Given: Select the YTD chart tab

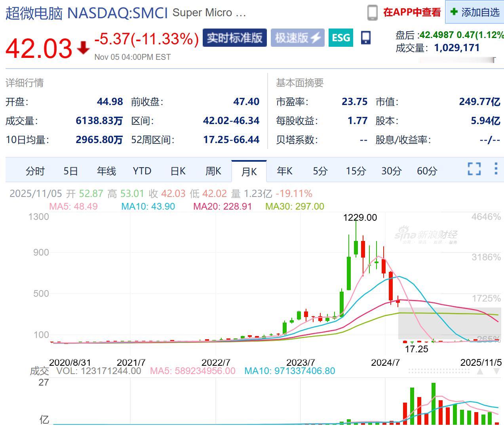Looking at the screenshot, I should pos(141,171).
